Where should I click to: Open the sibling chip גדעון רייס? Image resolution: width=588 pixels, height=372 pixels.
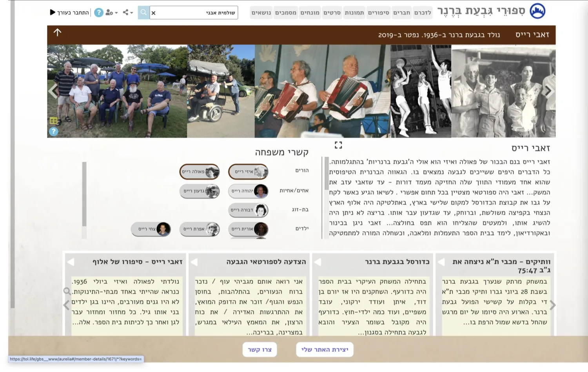click(x=200, y=191)
